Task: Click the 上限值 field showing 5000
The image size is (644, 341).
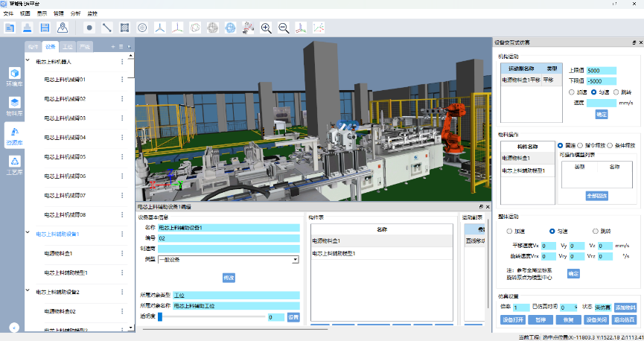Action: tap(602, 71)
